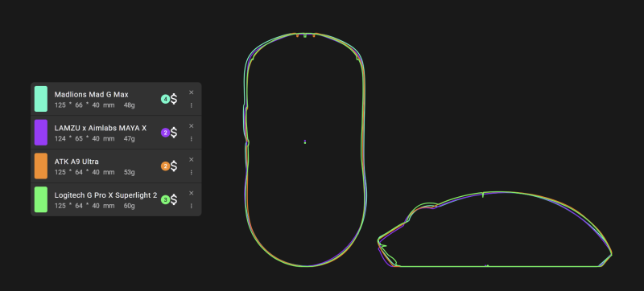Click the 48g weight value
The width and height of the screenshot is (644, 291).
pyautogui.click(x=130, y=105)
